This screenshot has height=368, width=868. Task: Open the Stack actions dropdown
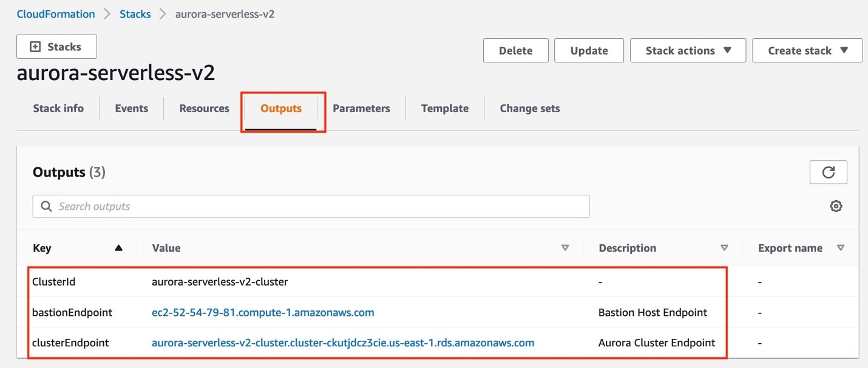point(688,50)
